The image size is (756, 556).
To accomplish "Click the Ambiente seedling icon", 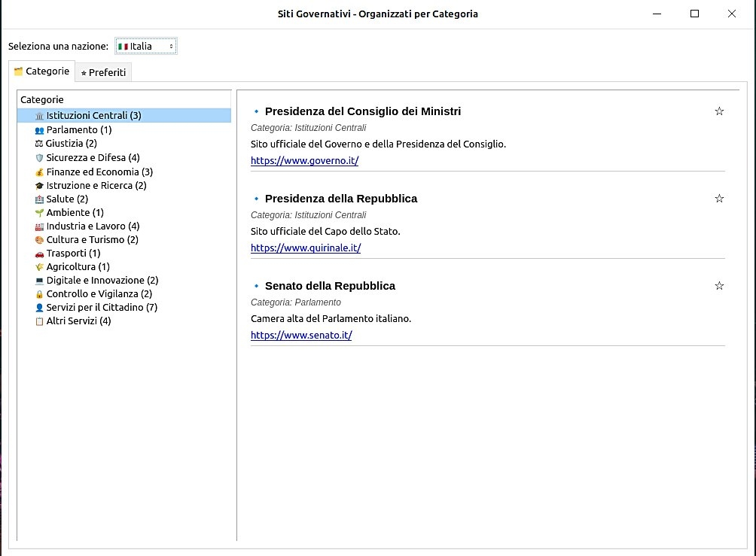I will pos(40,212).
